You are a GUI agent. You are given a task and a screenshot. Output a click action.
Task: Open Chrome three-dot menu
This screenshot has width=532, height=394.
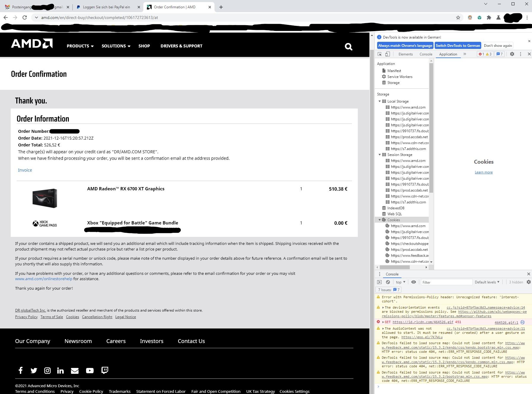(x=527, y=17)
